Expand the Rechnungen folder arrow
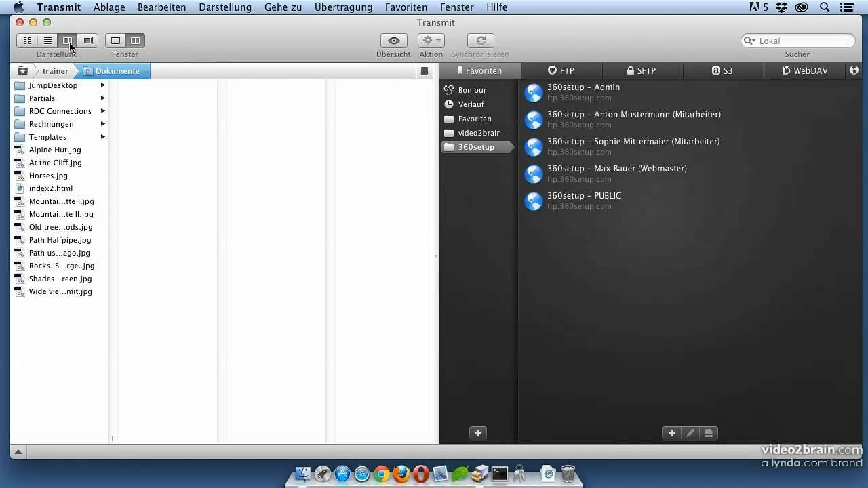The width and height of the screenshot is (868, 488). pyautogui.click(x=103, y=124)
